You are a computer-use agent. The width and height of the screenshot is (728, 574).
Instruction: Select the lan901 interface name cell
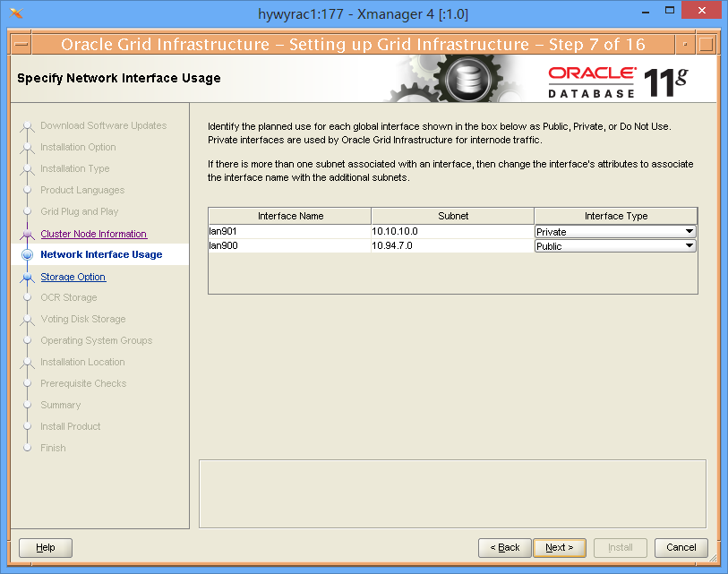point(290,231)
